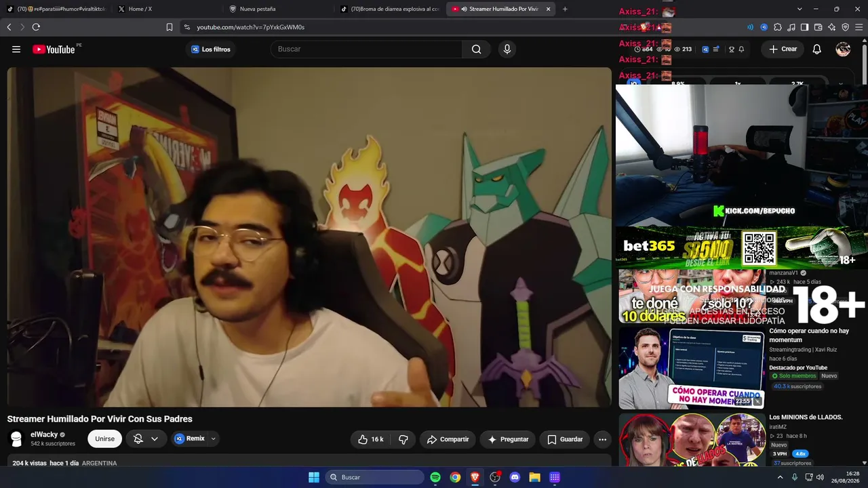
Task: Open the tab search dropdown chevron
Action: (800, 9)
